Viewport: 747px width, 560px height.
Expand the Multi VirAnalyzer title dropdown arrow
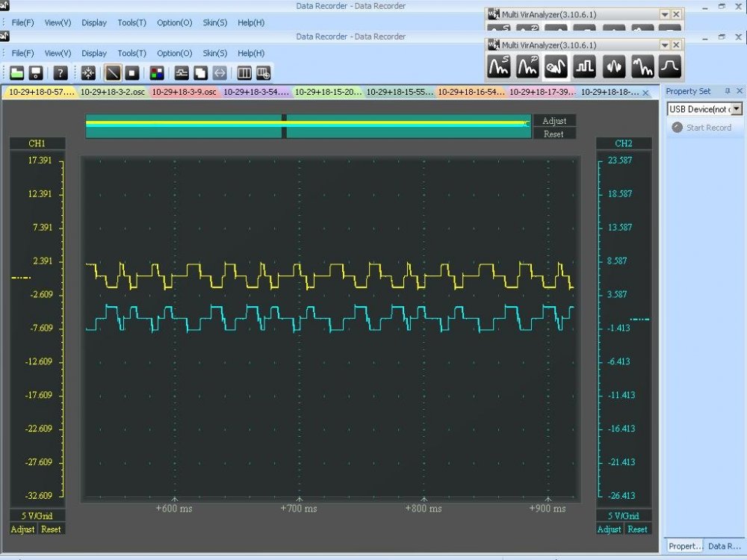pos(664,46)
